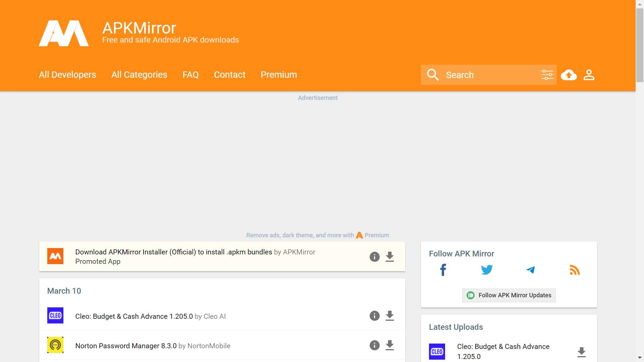The width and height of the screenshot is (644, 362).
Task: Download Cleo from Latest Uploads sidebar
Action: (582, 352)
